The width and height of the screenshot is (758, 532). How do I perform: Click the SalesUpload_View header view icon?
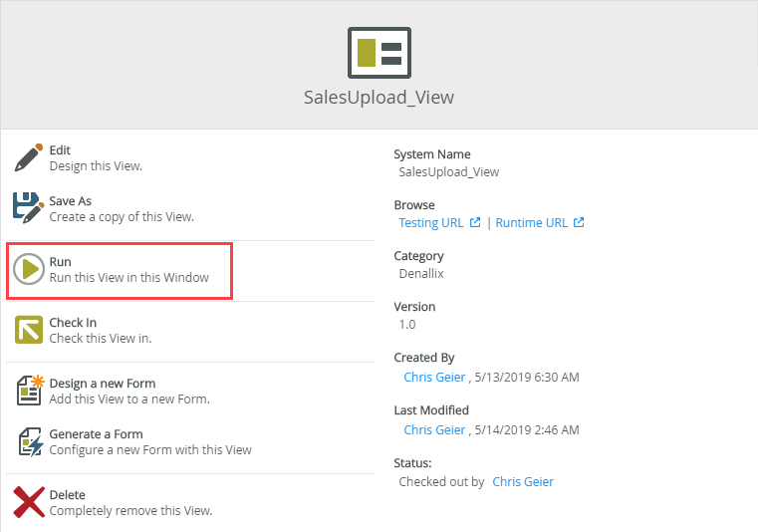tap(379, 52)
